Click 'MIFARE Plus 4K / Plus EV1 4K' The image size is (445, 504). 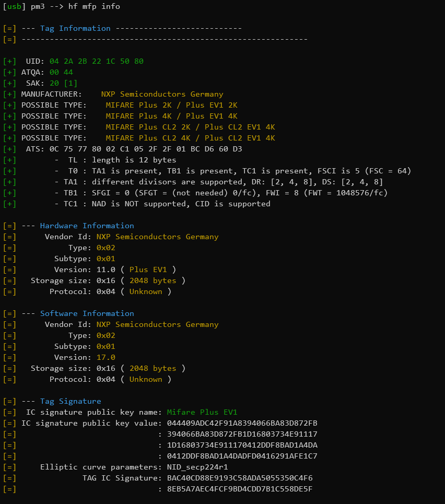pyautogui.click(x=171, y=116)
